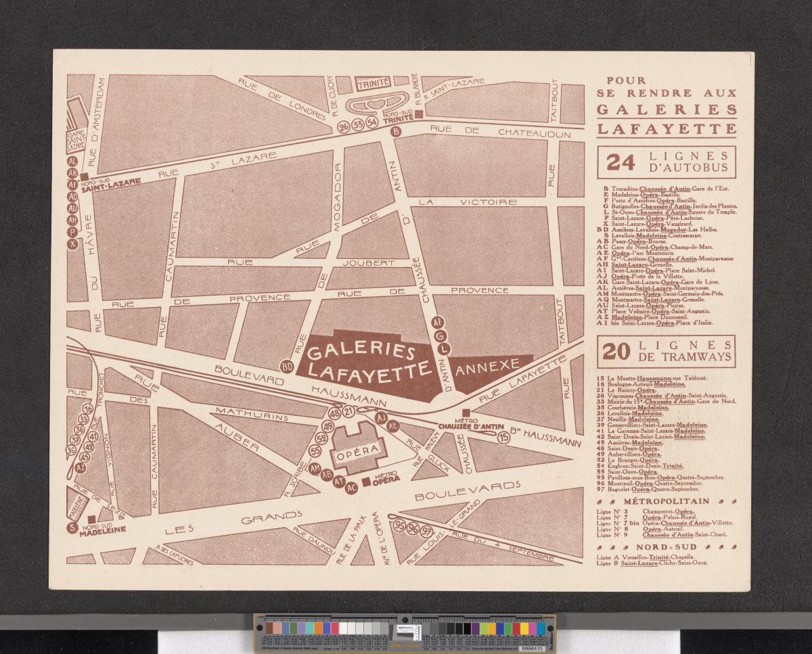Click the Nord-Sud Saint-Lazare station square

pyautogui.click(x=85, y=176)
